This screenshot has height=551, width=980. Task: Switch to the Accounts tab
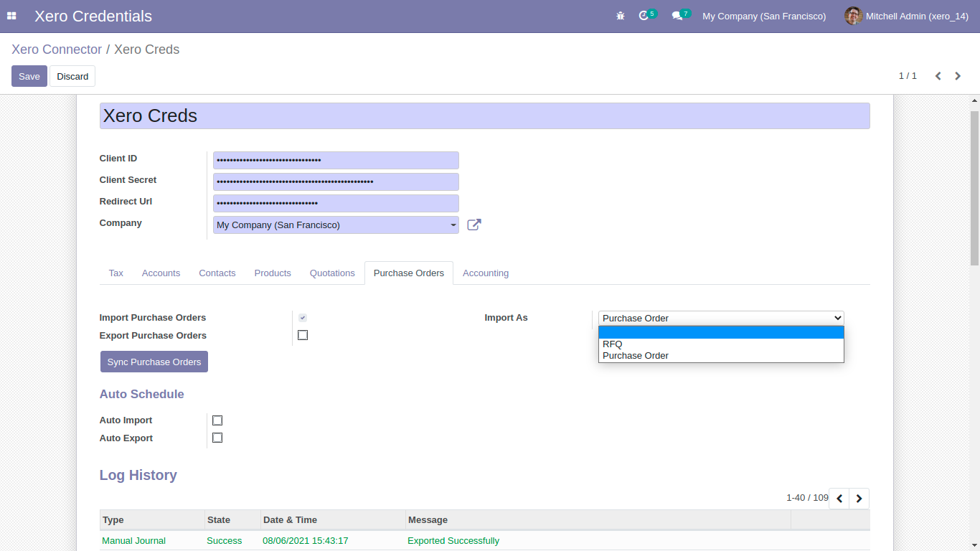pyautogui.click(x=161, y=273)
